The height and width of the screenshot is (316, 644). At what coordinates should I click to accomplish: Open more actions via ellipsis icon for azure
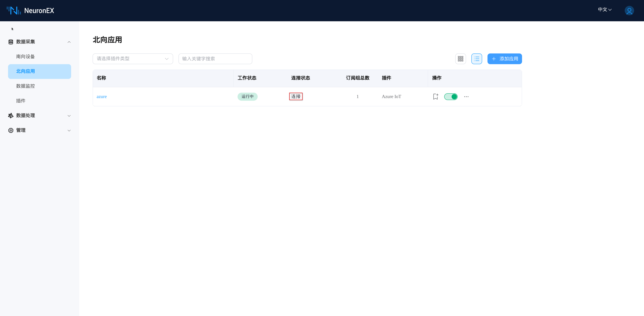pyautogui.click(x=466, y=97)
